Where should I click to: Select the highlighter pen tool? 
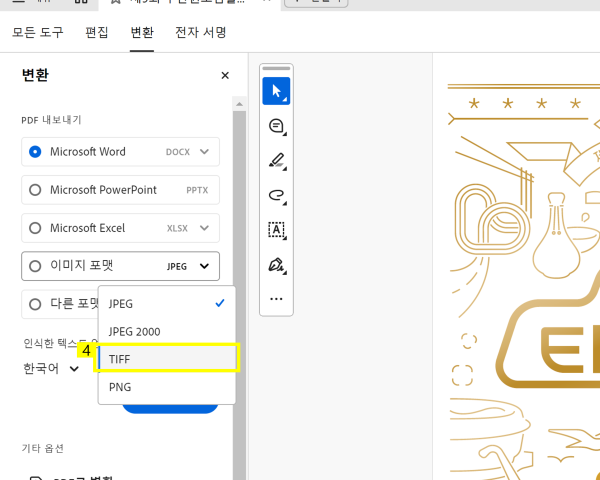276,160
